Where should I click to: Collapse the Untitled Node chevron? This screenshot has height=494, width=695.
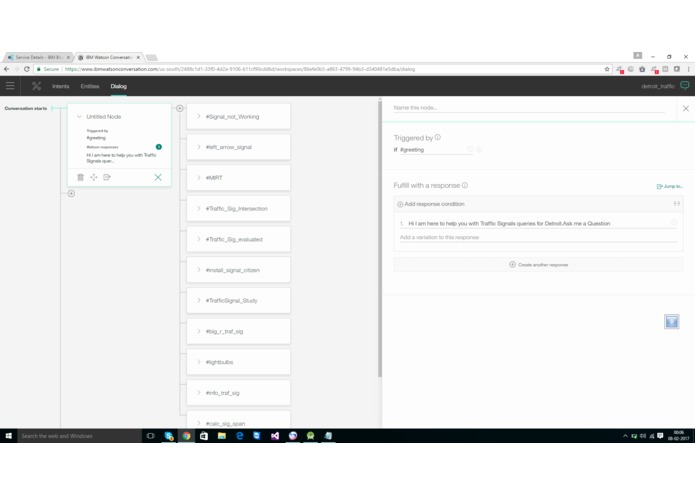79,117
